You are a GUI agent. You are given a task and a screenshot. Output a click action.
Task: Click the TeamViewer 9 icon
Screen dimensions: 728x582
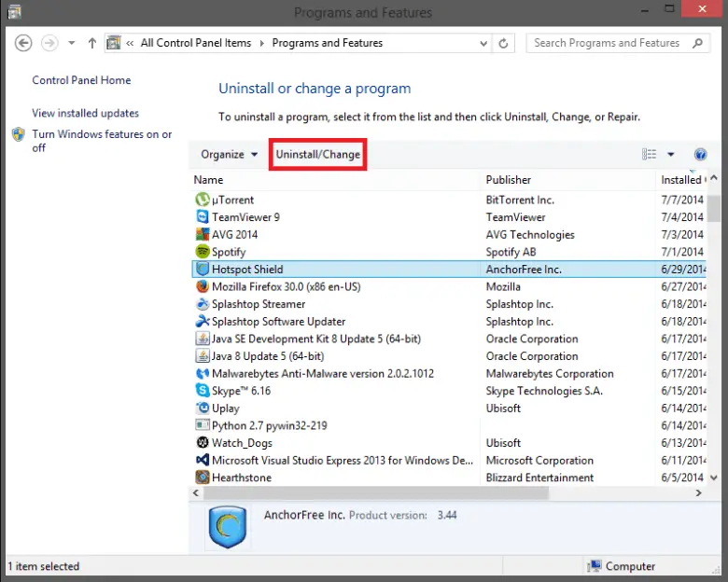(x=203, y=216)
